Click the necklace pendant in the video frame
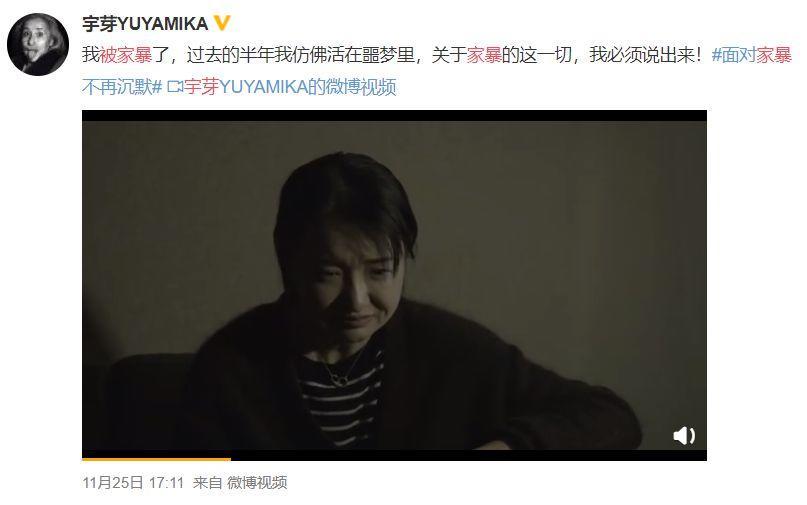The image size is (807, 505). click(x=339, y=381)
